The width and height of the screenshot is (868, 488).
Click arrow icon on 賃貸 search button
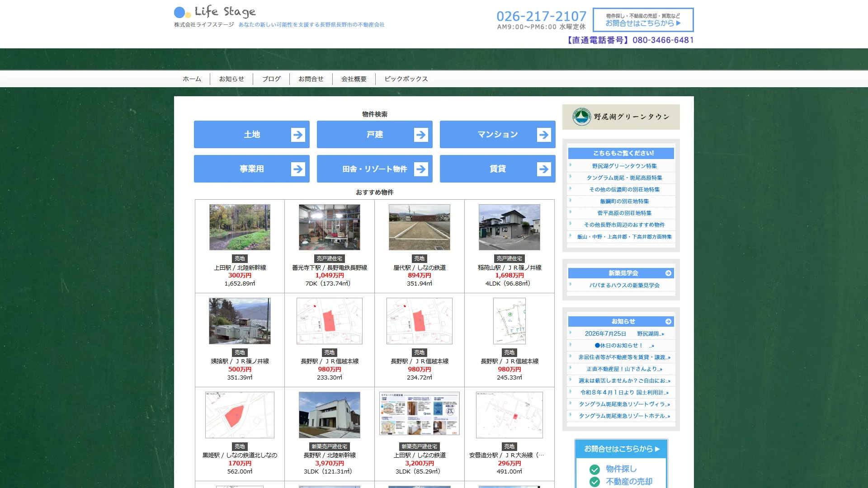click(x=544, y=169)
